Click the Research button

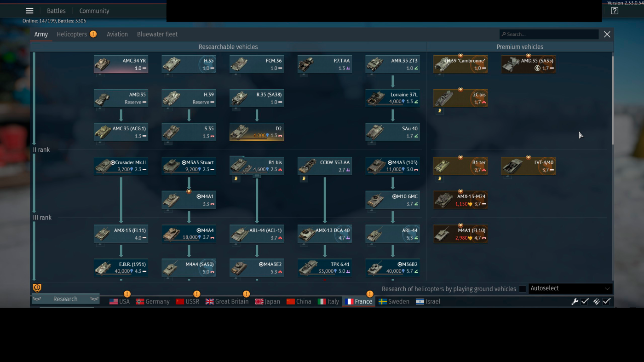pos(65,299)
